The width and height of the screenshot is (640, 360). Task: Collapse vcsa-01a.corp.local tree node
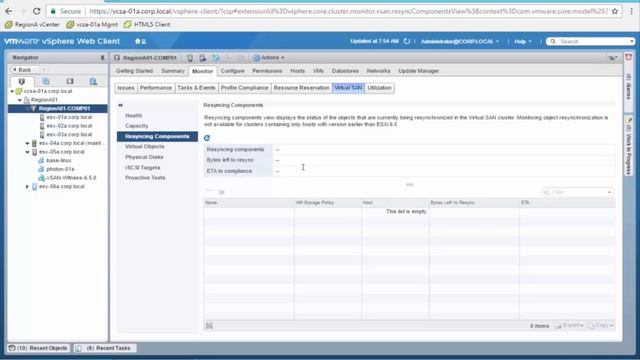(x=12, y=91)
